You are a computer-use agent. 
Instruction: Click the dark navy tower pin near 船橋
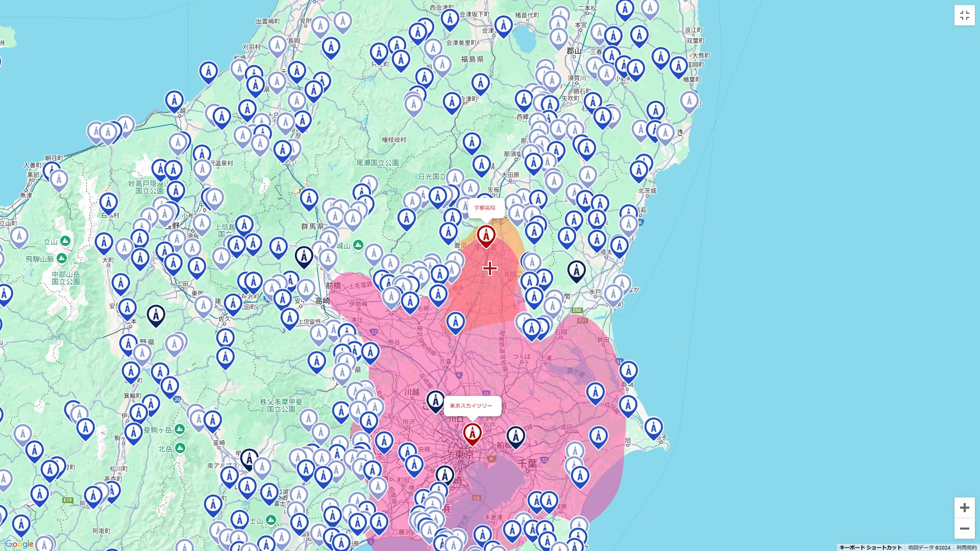coord(517,434)
